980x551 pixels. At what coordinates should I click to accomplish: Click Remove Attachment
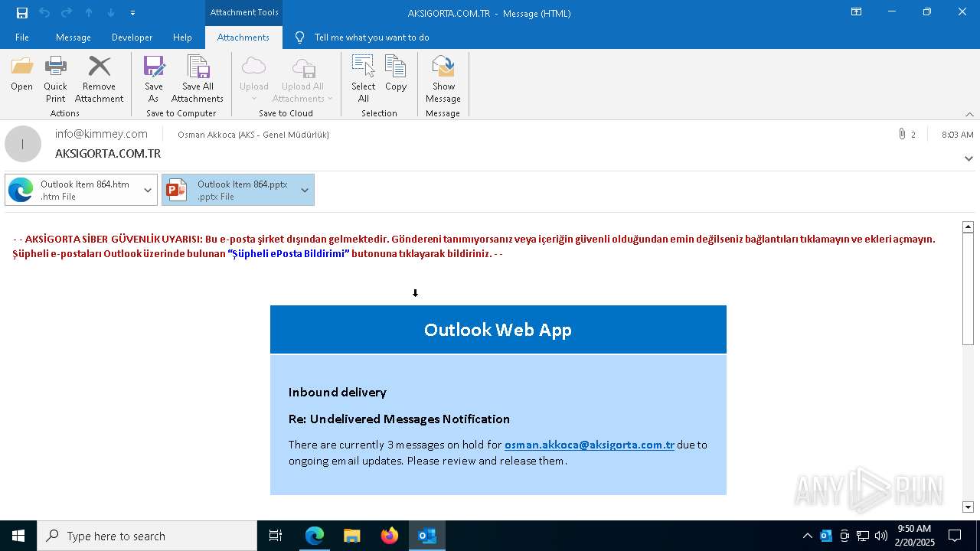(x=100, y=79)
